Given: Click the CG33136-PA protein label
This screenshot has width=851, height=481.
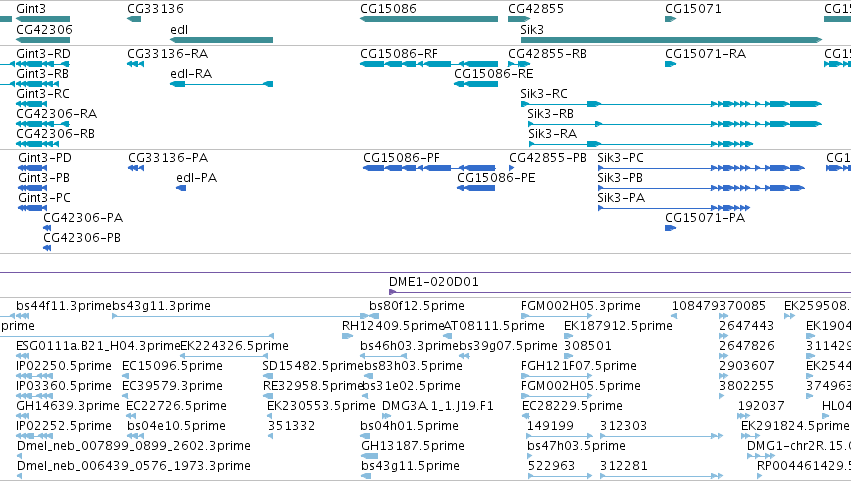Looking at the screenshot, I should pos(168,158).
